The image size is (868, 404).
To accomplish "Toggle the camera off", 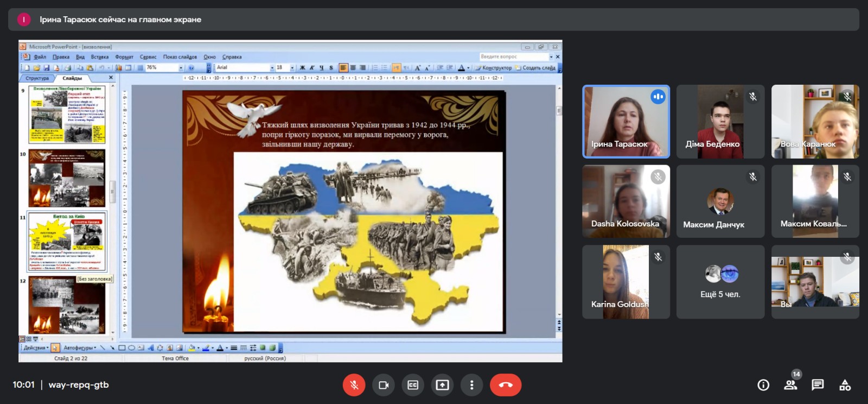I will coord(384,385).
